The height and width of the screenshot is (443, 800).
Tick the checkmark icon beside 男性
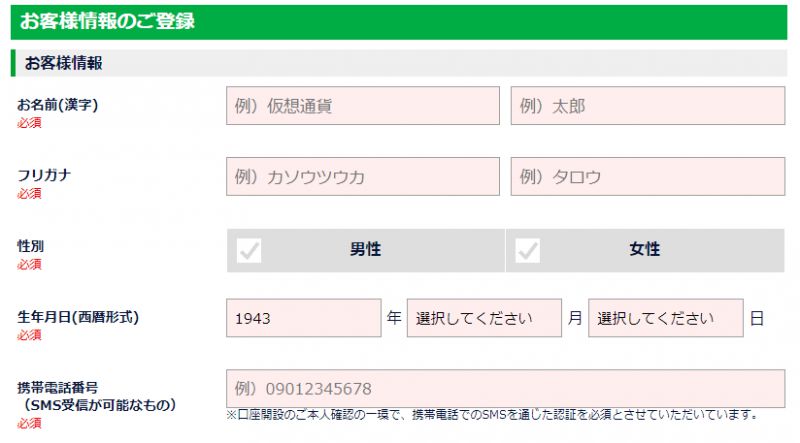point(249,251)
